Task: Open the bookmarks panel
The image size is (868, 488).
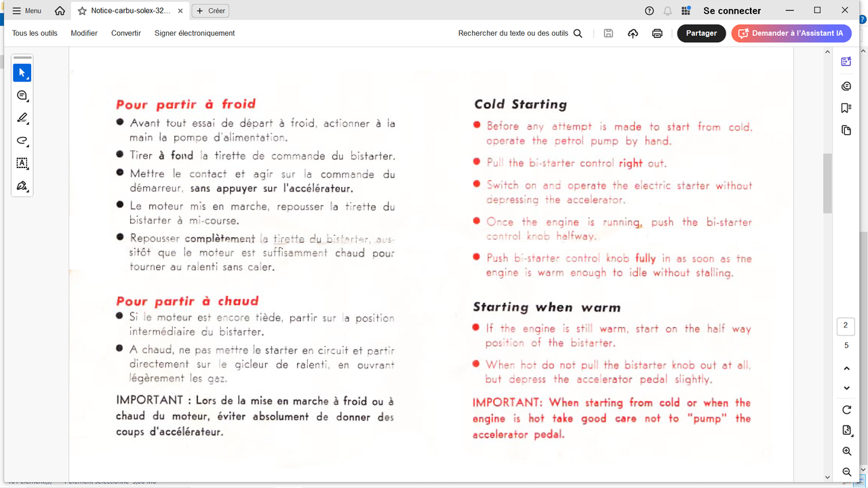Action: 846,108
